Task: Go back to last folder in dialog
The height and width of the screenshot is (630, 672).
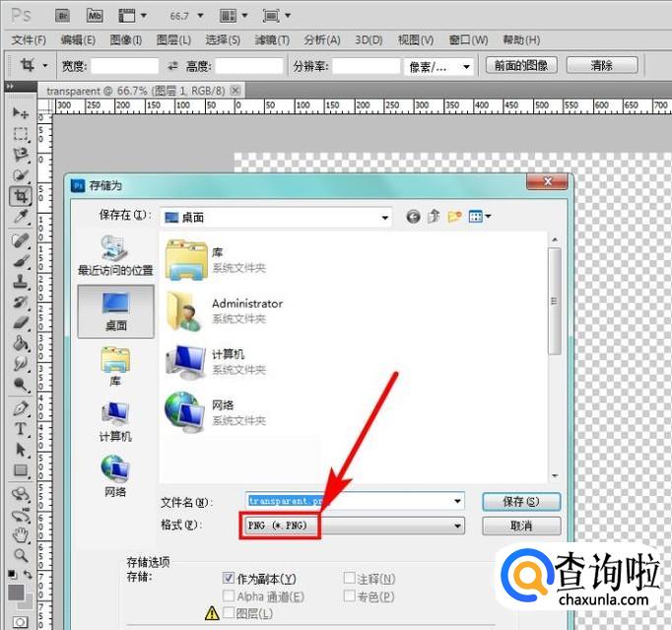Action: [413, 217]
